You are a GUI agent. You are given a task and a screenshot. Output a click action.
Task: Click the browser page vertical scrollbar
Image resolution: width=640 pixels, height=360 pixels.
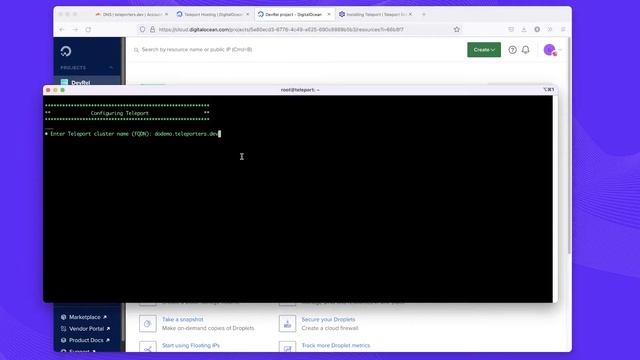pyautogui.click(x=569, y=147)
